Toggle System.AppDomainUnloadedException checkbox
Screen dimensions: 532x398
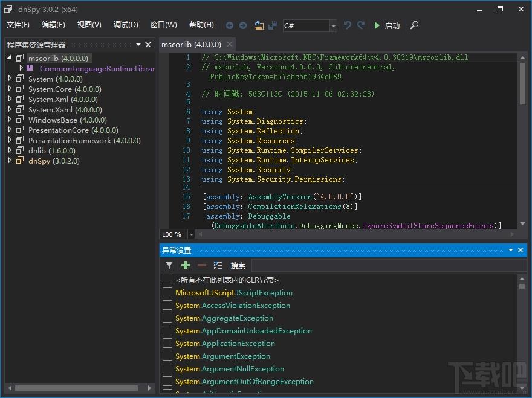tap(167, 330)
